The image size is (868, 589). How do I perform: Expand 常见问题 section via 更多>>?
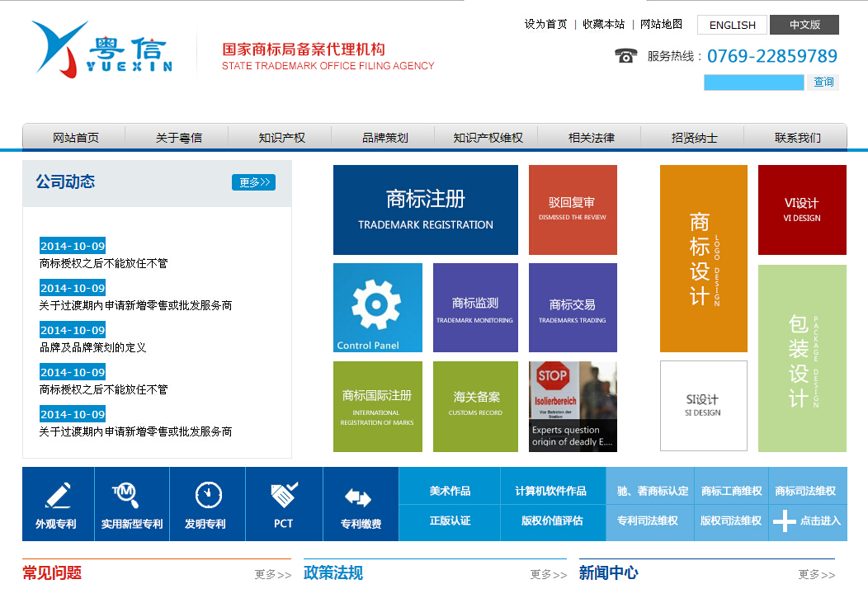[272, 574]
